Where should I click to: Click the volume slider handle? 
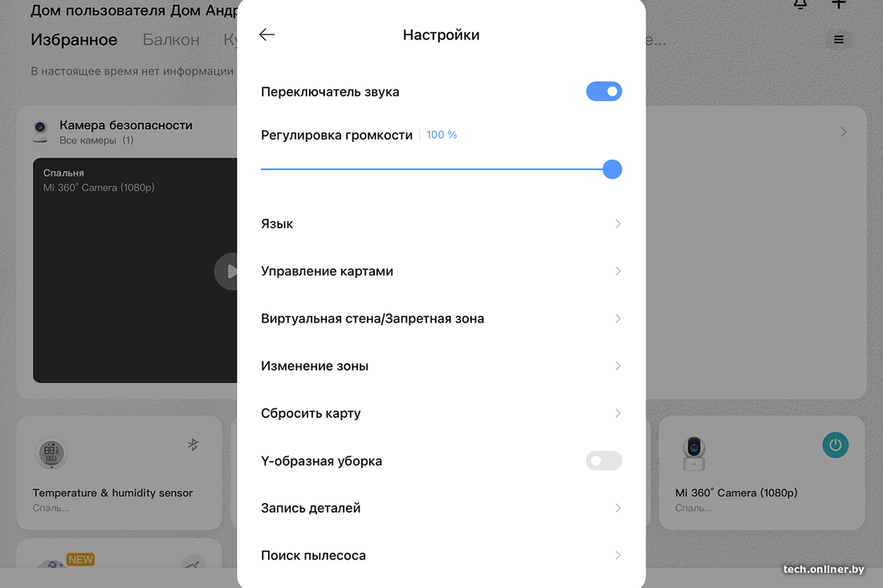pyautogui.click(x=612, y=168)
